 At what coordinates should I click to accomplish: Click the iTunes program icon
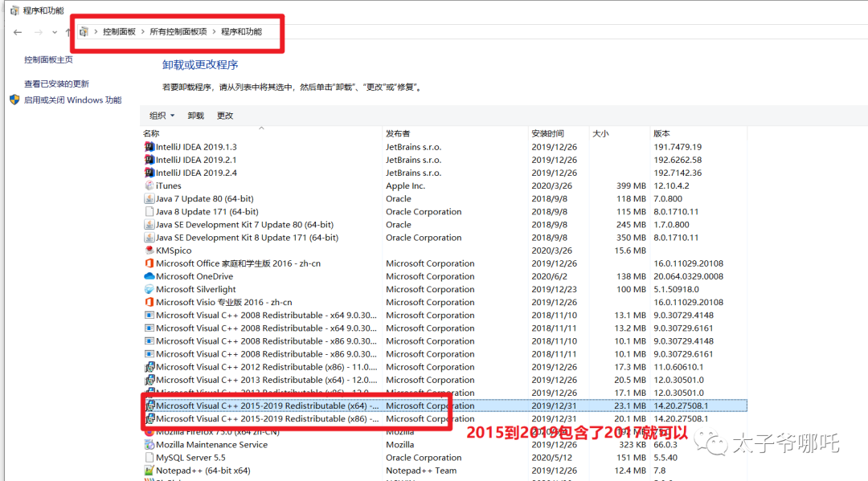(149, 185)
